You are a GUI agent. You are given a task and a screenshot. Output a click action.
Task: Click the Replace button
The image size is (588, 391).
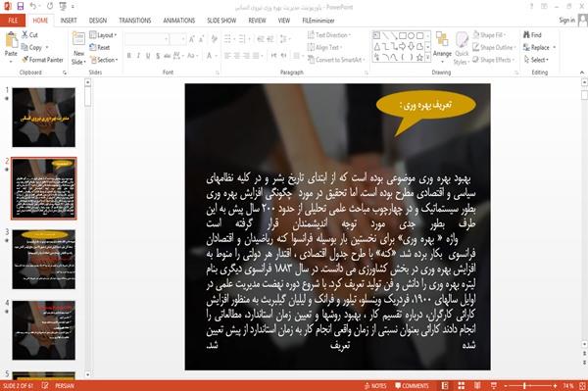coord(539,47)
